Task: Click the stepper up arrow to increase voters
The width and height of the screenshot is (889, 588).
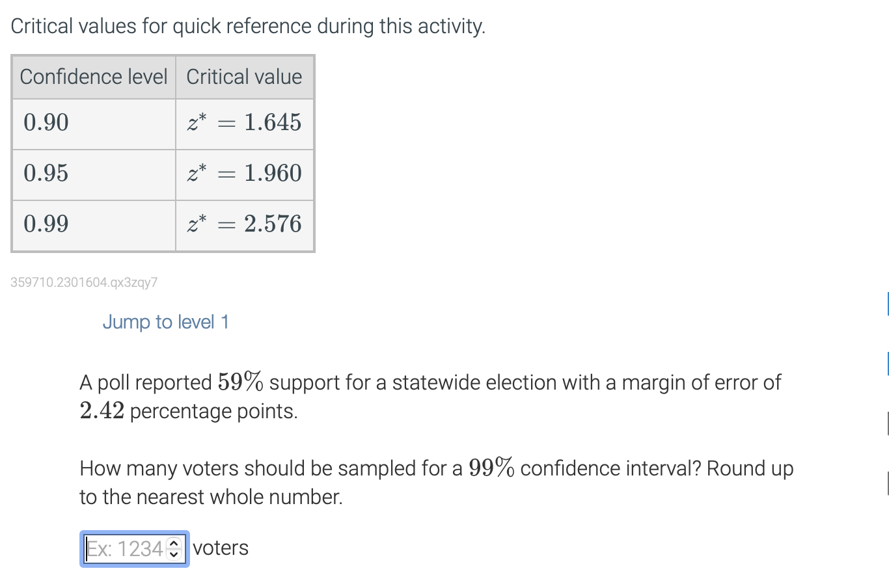Action: [173, 544]
